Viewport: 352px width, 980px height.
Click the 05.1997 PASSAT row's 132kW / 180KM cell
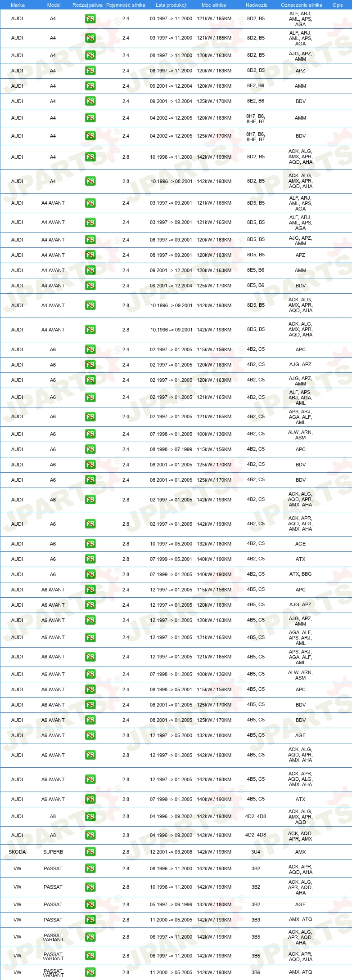coord(214,905)
